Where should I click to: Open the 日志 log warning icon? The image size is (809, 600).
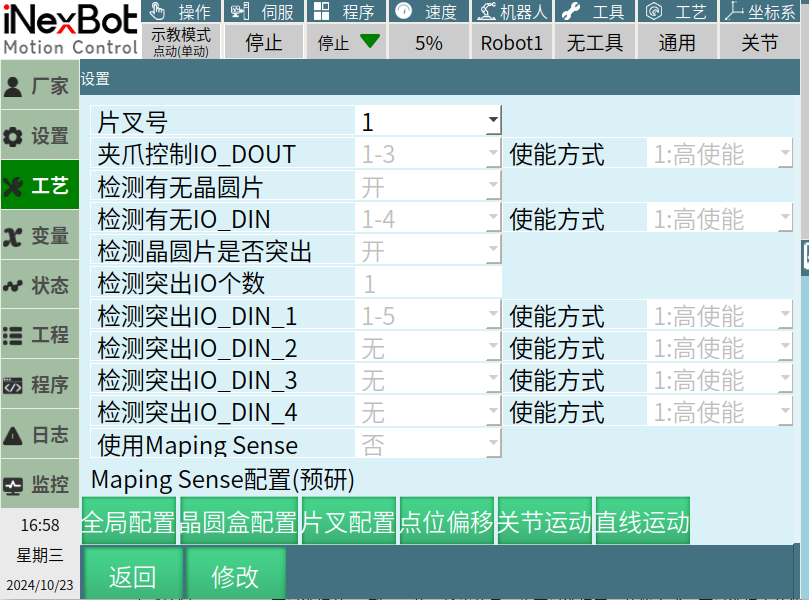14,435
